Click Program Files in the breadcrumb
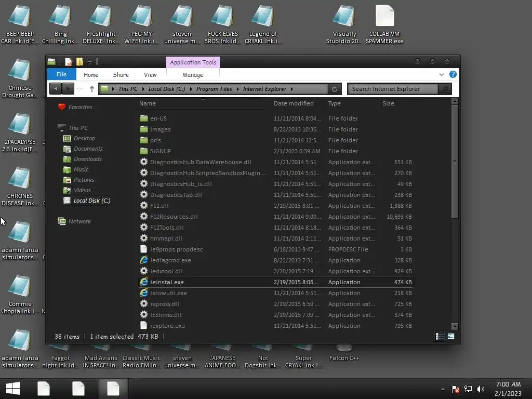This screenshot has width=532, height=399. pyautogui.click(x=214, y=89)
